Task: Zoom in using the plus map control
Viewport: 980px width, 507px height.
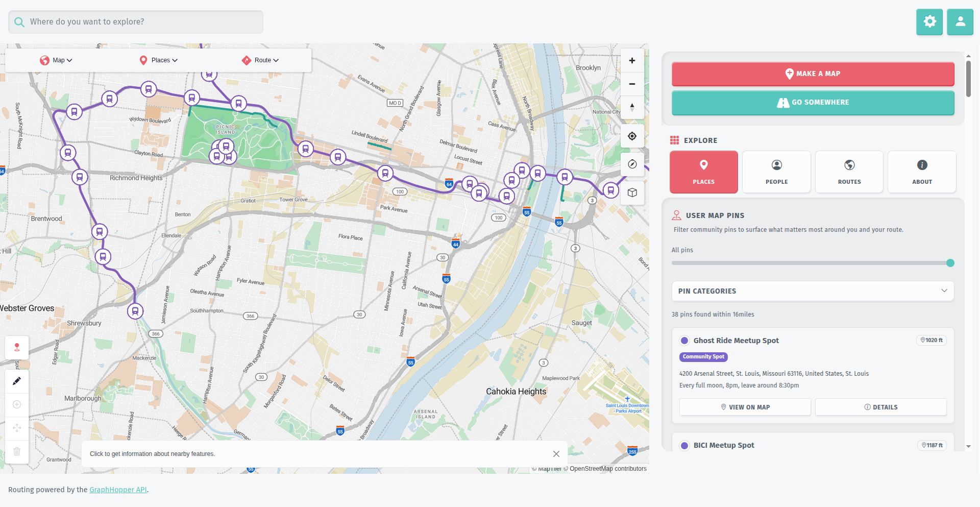Action: [632, 60]
